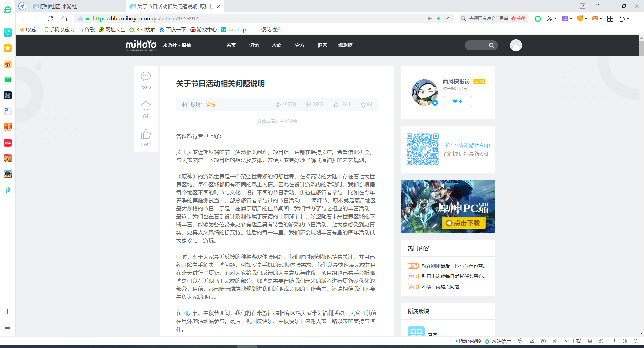
Task: Open hot post 不喷，就提点问题
Action: point(440,287)
